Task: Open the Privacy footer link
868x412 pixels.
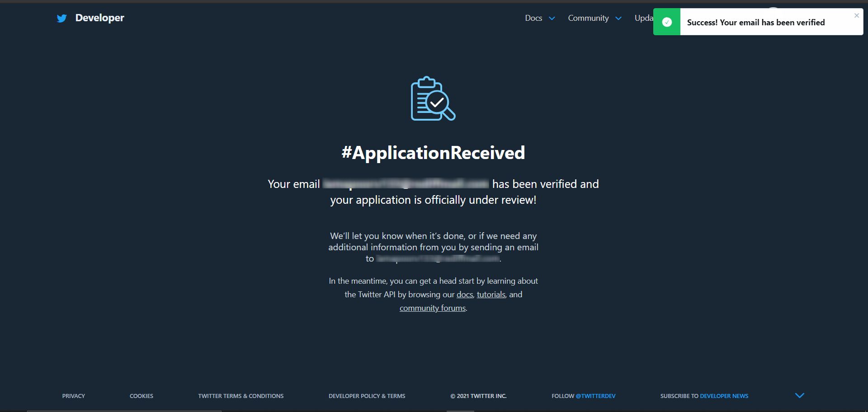Action: (74, 396)
